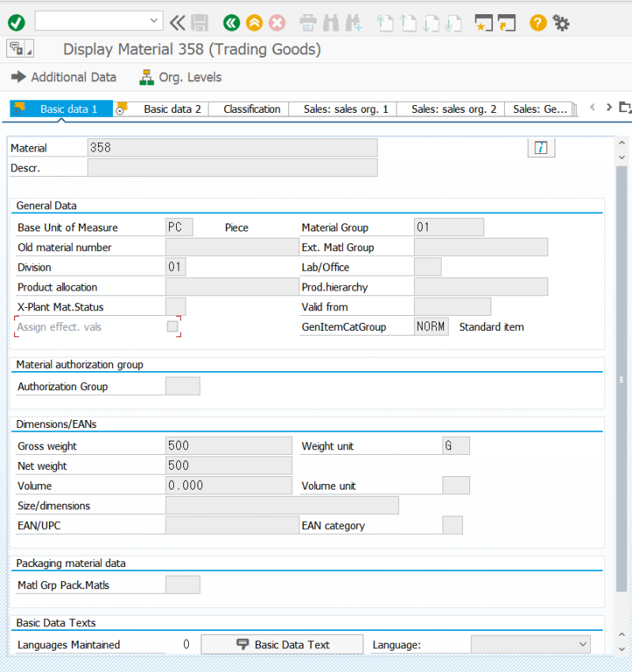Click GenItemCatGroup field NORM

pos(431,327)
